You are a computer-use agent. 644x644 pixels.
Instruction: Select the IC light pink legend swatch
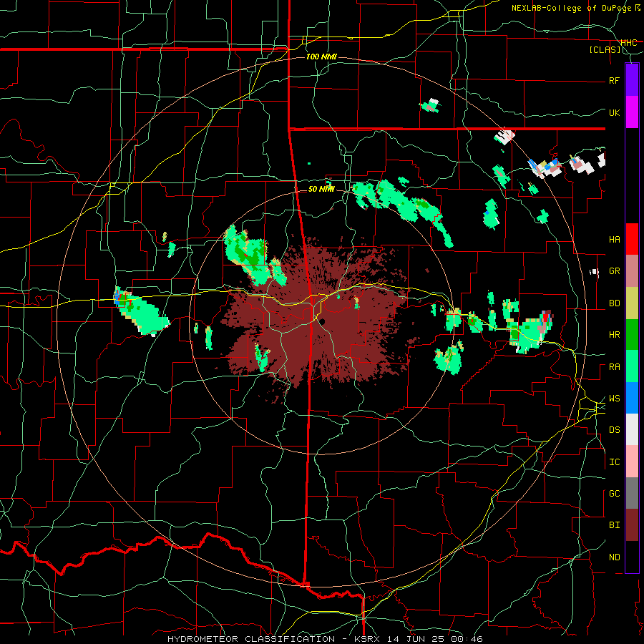632,462
